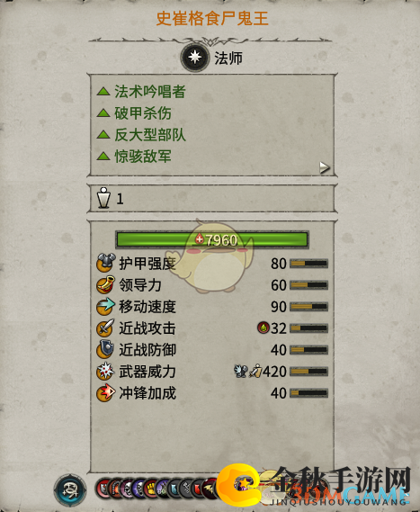Expand attributes list with the white arrow
This screenshot has width=420, height=512.
click(x=324, y=167)
